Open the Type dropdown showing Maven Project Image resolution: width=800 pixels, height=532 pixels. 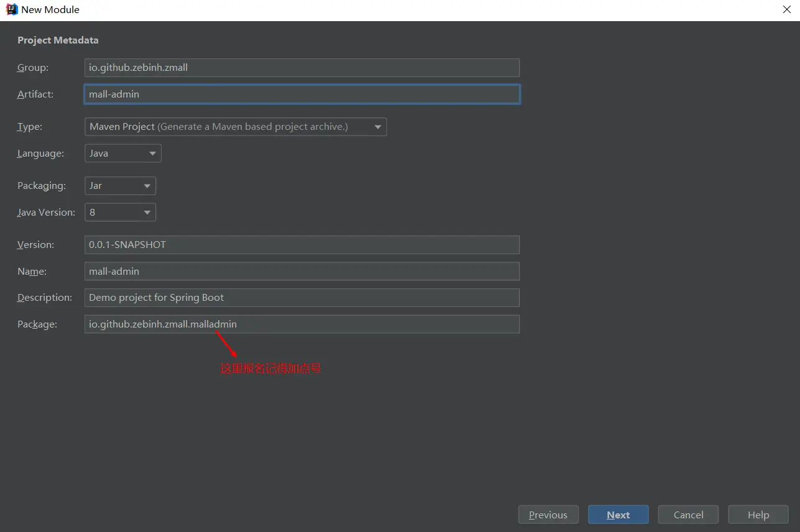[x=235, y=127]
